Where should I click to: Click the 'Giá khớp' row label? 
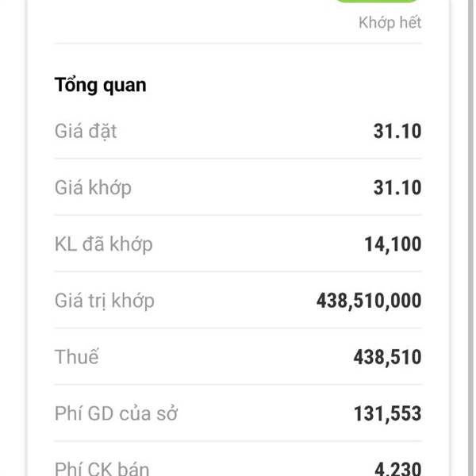point(93,187)
